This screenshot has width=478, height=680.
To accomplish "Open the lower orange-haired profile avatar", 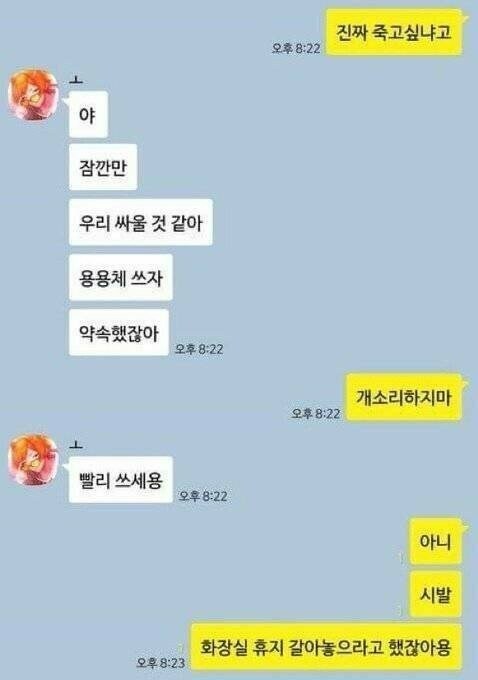I will (x=33, y=459).
